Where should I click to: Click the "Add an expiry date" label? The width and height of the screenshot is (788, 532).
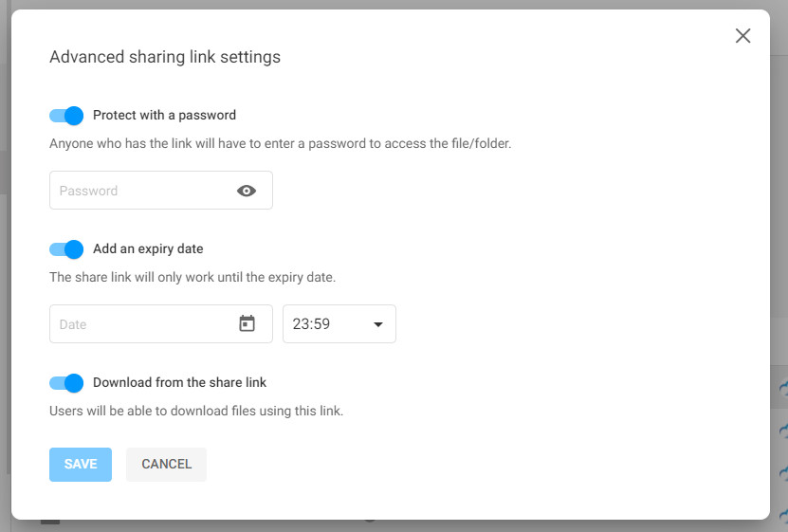(x=148, y=249)
